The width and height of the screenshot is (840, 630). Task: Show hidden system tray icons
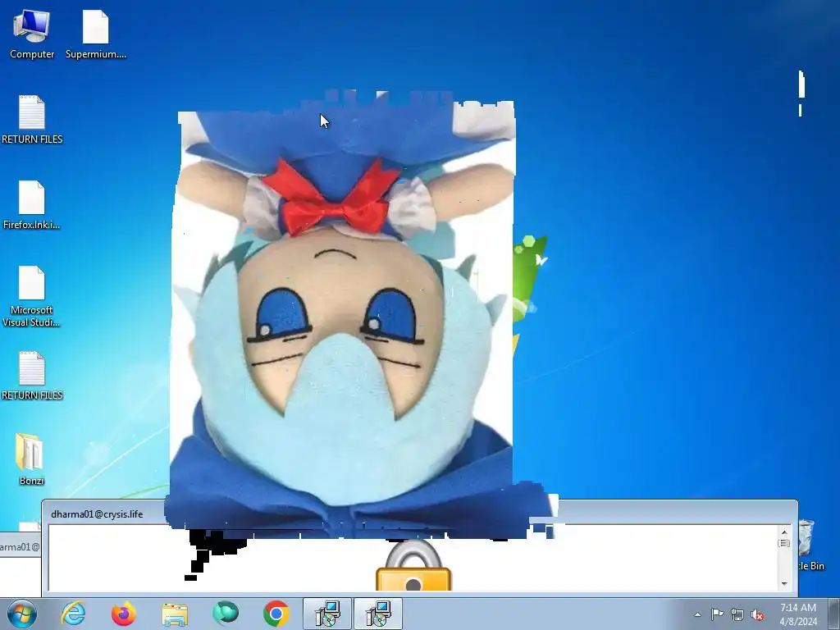[x=697, y=614]
